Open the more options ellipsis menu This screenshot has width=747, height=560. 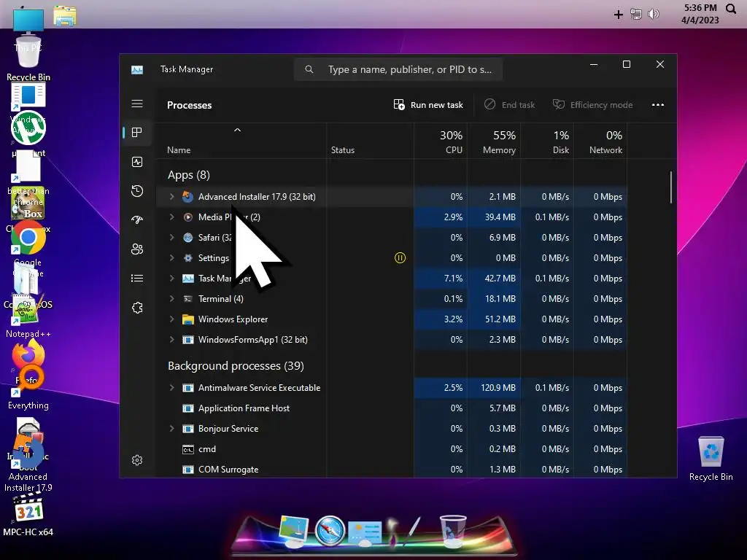coord(658,105)
